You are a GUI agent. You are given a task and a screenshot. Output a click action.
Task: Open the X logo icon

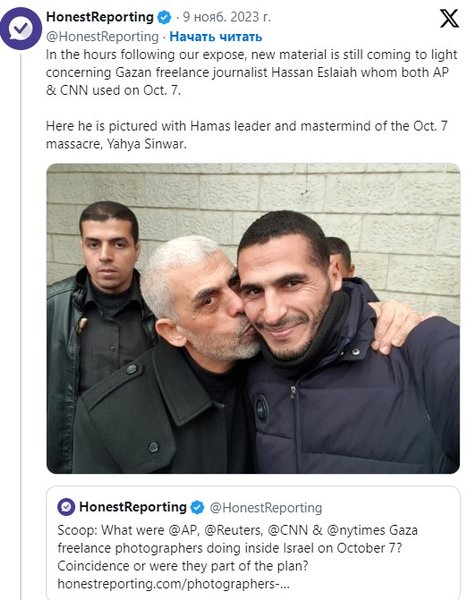click(x=449, y=18)
